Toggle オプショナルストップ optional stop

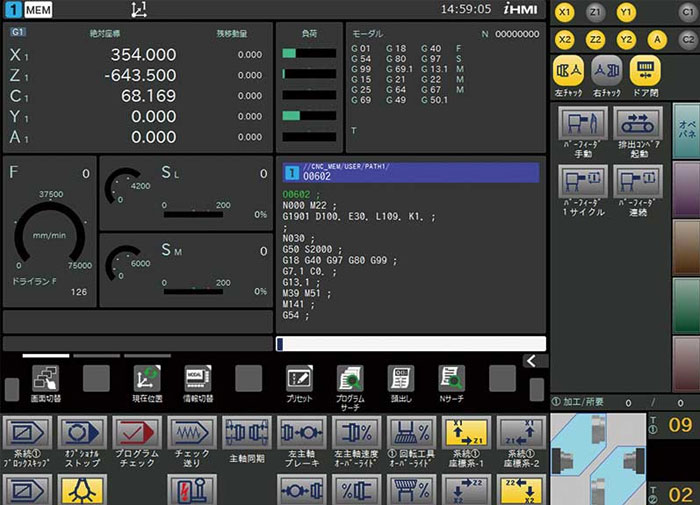[82, 433]
